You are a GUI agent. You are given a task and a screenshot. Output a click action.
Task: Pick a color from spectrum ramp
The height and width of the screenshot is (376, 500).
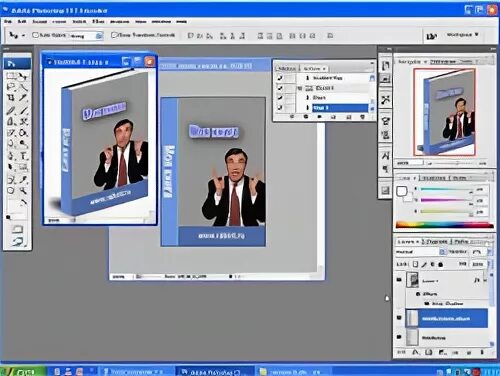tap(444, 225)
